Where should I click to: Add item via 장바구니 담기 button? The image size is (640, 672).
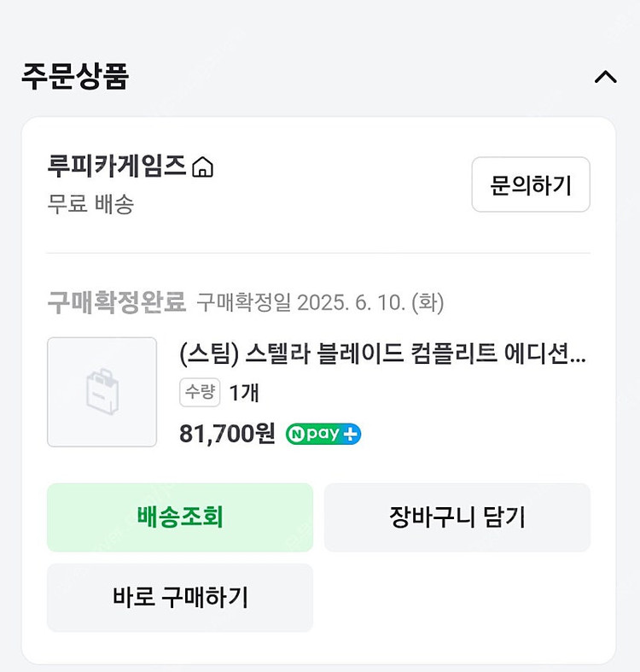pos(457,517)
